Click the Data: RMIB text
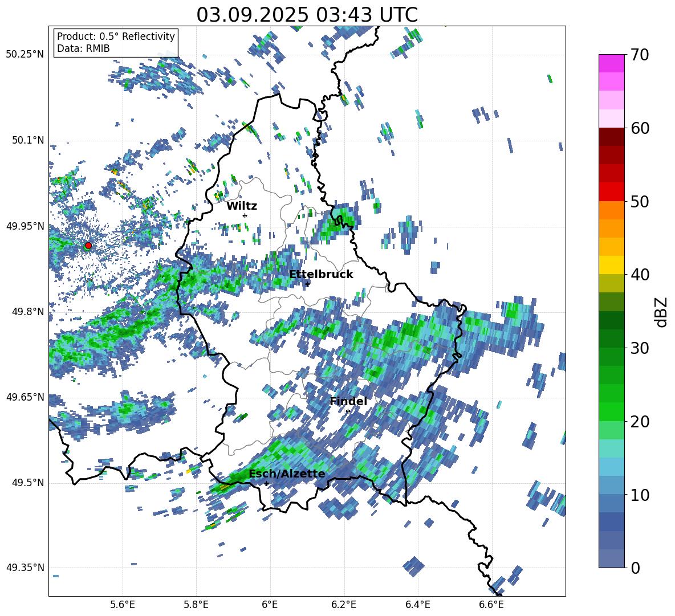 [x=83, y=48]
